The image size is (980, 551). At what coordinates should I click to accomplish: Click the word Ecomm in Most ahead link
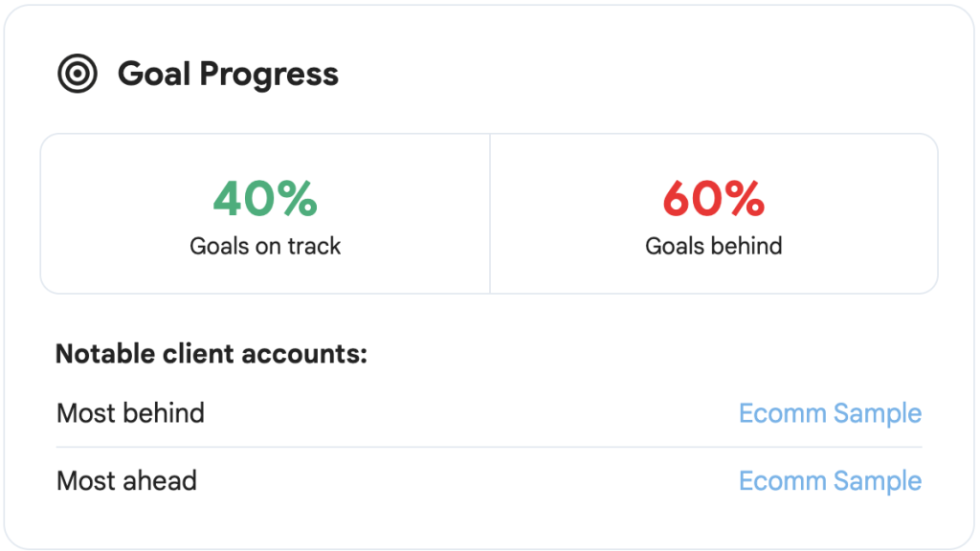(x=783, y=481)
